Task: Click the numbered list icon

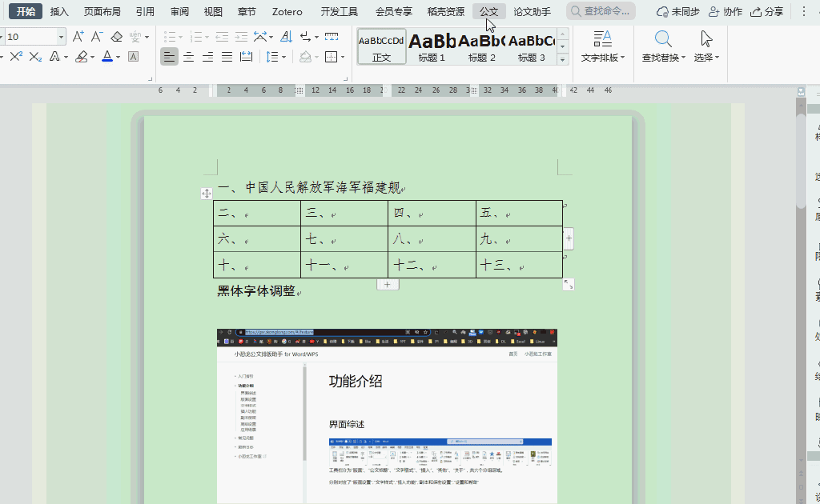Action: (x=197, y=37)
